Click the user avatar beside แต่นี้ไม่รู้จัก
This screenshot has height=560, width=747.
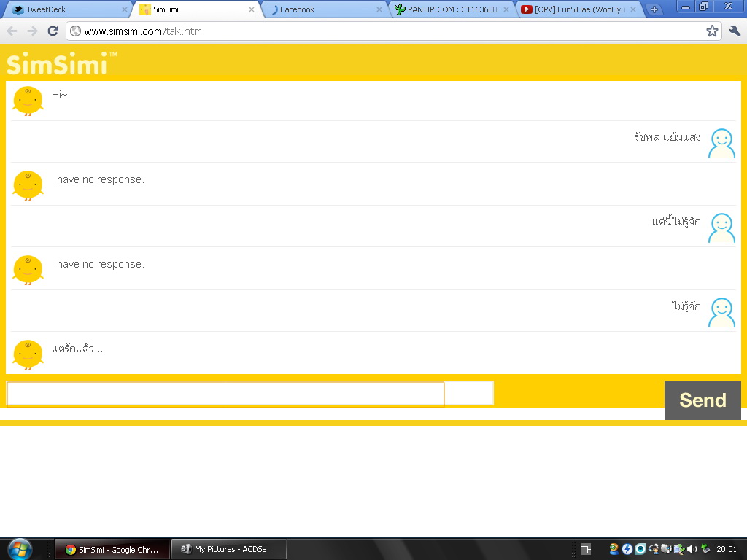pos(721,227)
